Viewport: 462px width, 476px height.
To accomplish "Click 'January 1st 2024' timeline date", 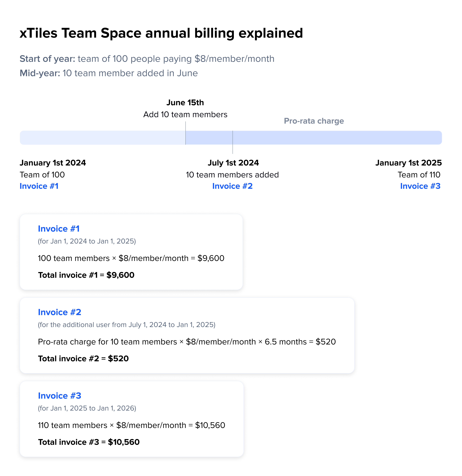I will pyautogui.click(x=53, y=163).
